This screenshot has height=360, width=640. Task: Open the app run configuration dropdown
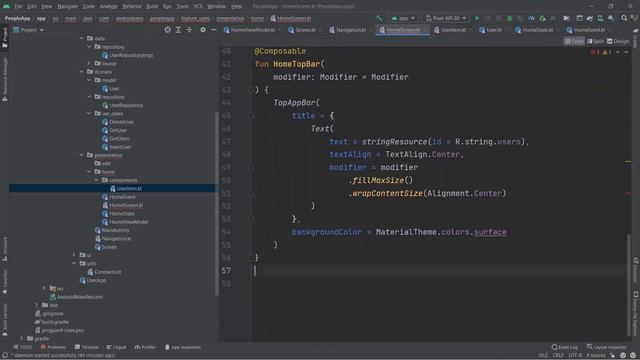[402, 18]
